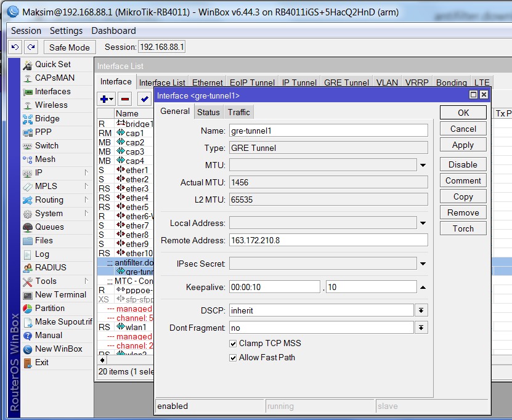This screenshot has width=512, height=420.
Task: Open the Dashboard menu
Action: click(113, 31)
